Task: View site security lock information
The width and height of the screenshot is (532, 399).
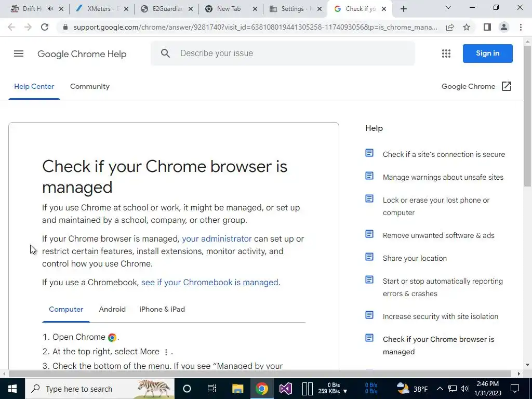Action: (65, 27)
